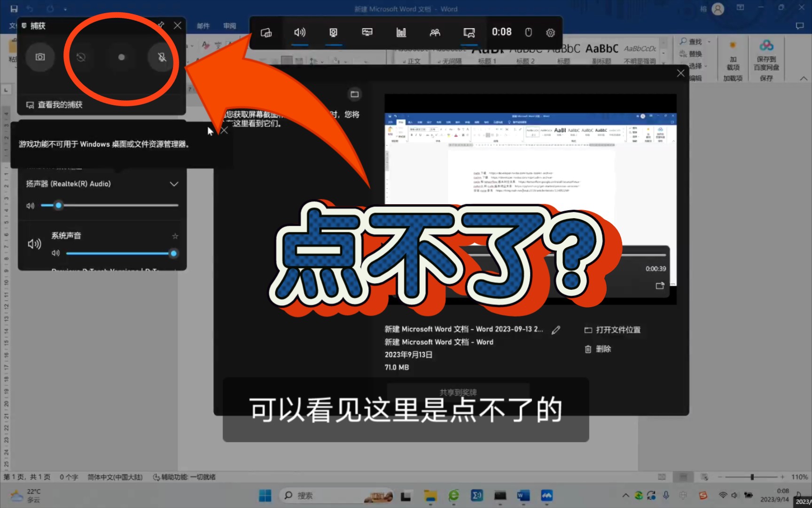
Task: Take a screenshot using the camera icon
Action: (x=40, y=57)
